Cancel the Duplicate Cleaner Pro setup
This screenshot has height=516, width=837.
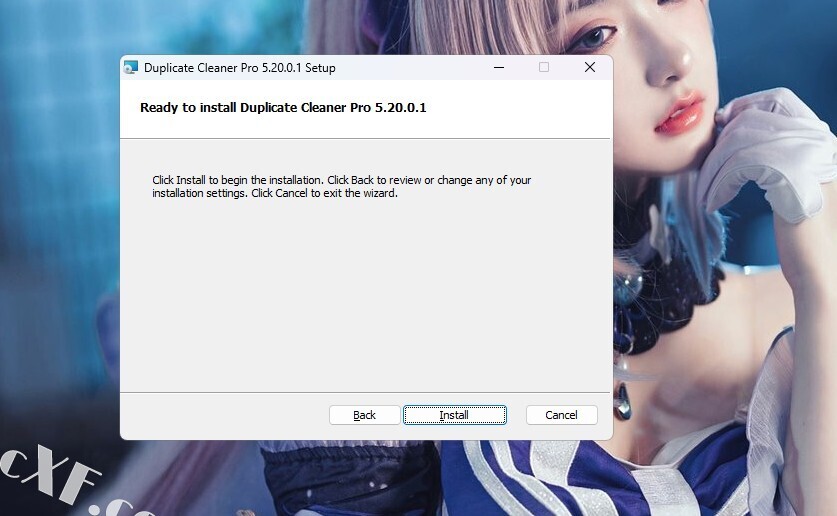click(562, 415)
